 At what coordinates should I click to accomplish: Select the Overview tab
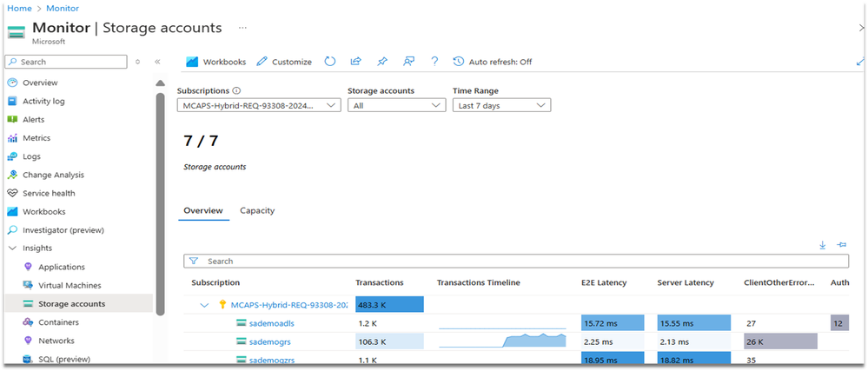point(203,211)
